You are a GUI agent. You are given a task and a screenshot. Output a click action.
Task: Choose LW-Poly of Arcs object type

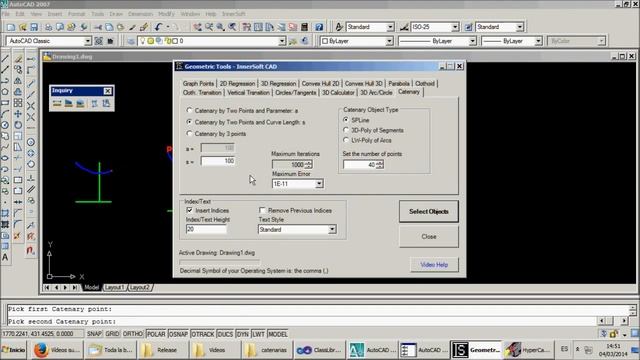[346, 140]
